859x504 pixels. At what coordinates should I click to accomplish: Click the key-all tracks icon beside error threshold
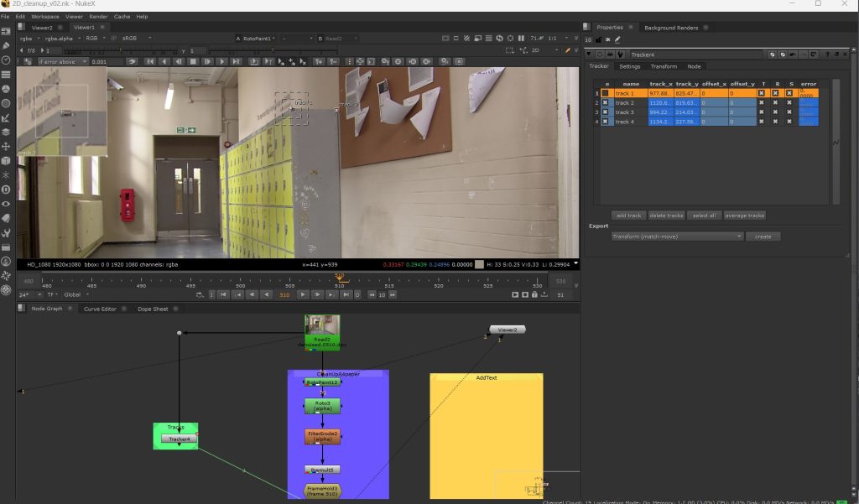click(x=132, y=61)
